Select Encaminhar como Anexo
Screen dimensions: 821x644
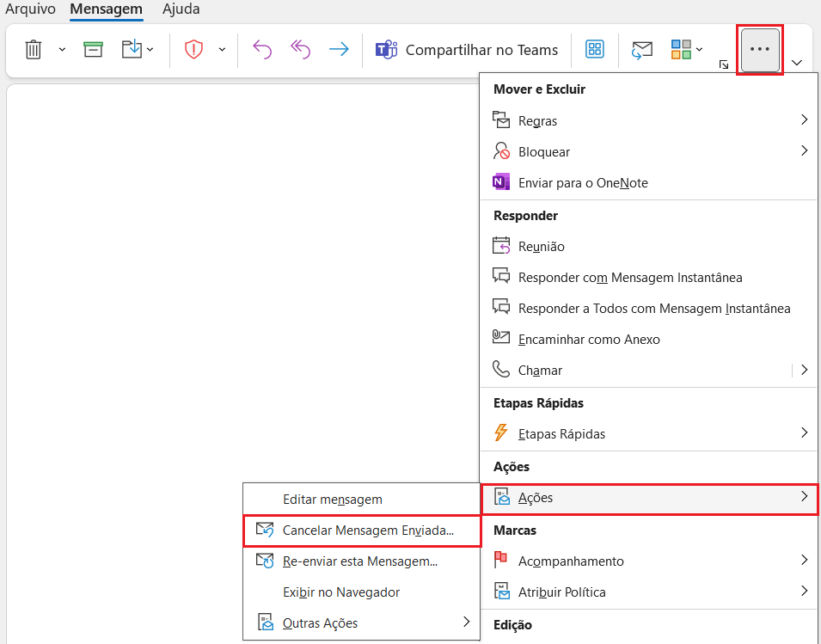(x=649, y=340)
